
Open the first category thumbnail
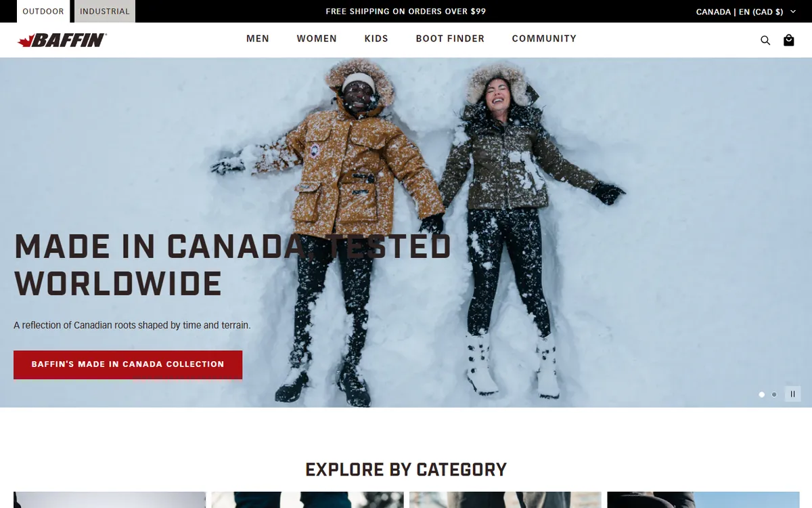click(110, 500)
